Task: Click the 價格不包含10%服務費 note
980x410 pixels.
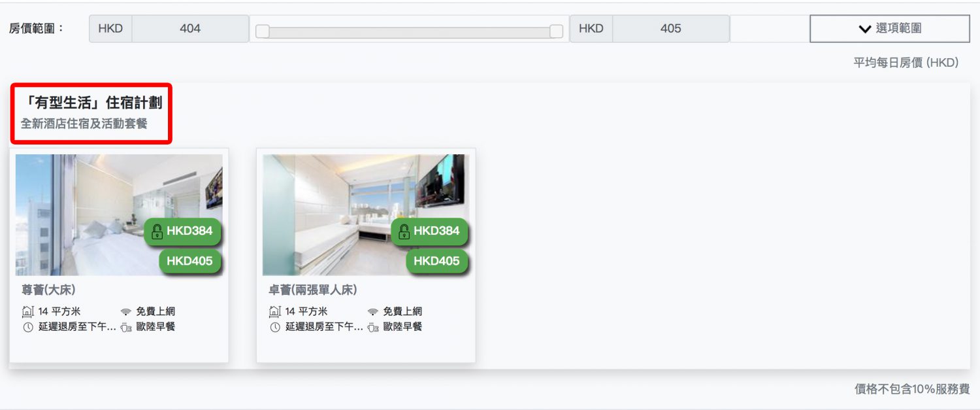Action: click(x=913, y=389)
